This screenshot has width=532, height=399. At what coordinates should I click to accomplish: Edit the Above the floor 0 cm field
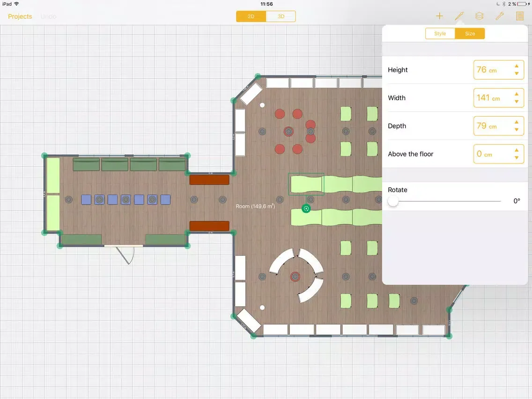tap(498, 154)
